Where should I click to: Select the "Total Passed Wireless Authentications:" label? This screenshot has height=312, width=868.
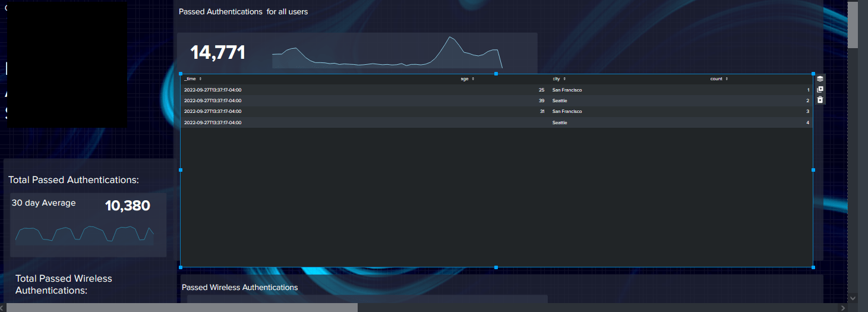click(64, 284)
